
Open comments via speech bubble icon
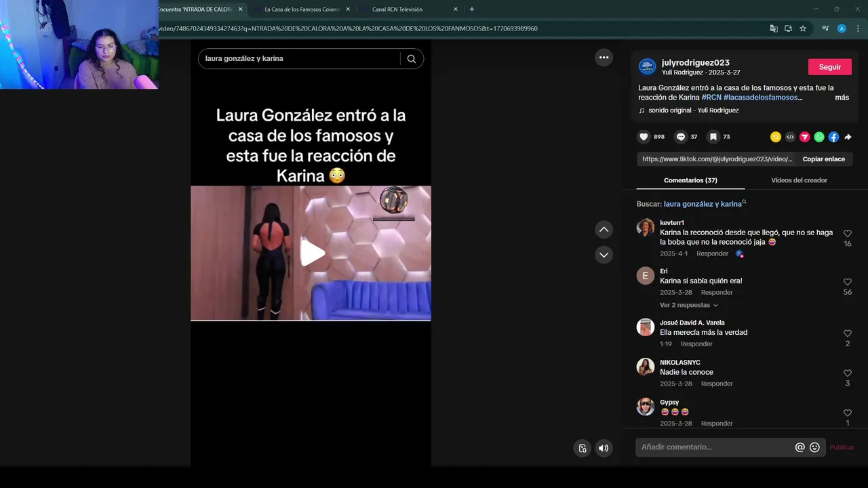[x=681, y=137]
